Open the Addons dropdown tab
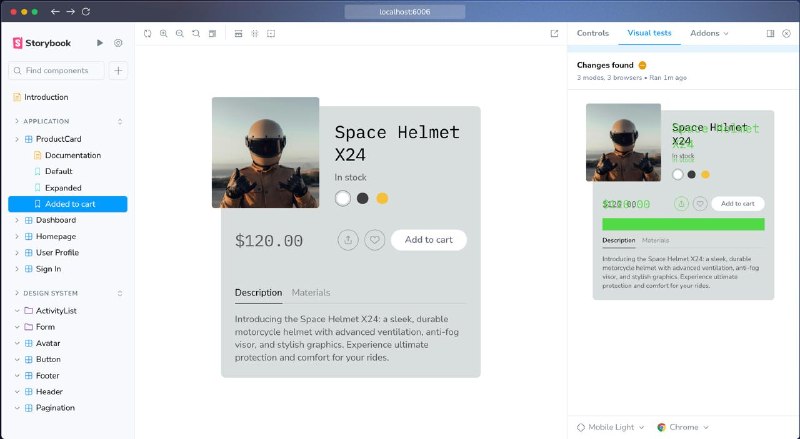 click(709, 33)
